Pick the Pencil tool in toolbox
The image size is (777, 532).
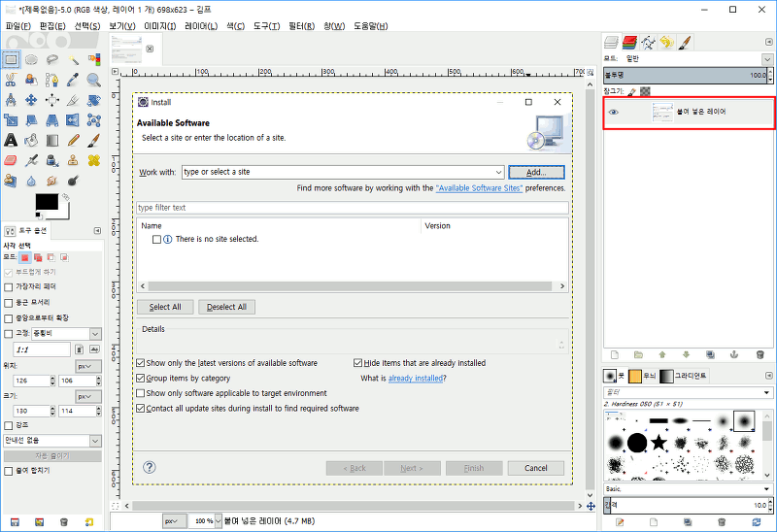(74, 140)
